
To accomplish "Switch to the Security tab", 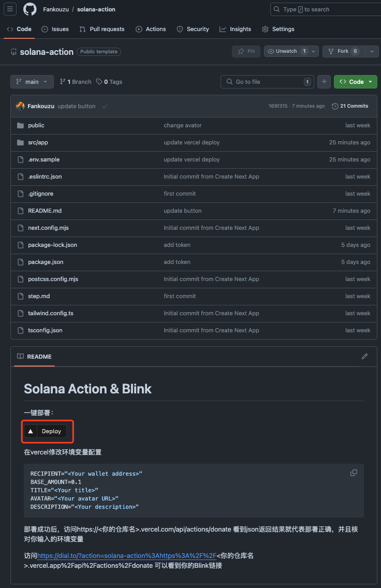I will click(193, 30).
